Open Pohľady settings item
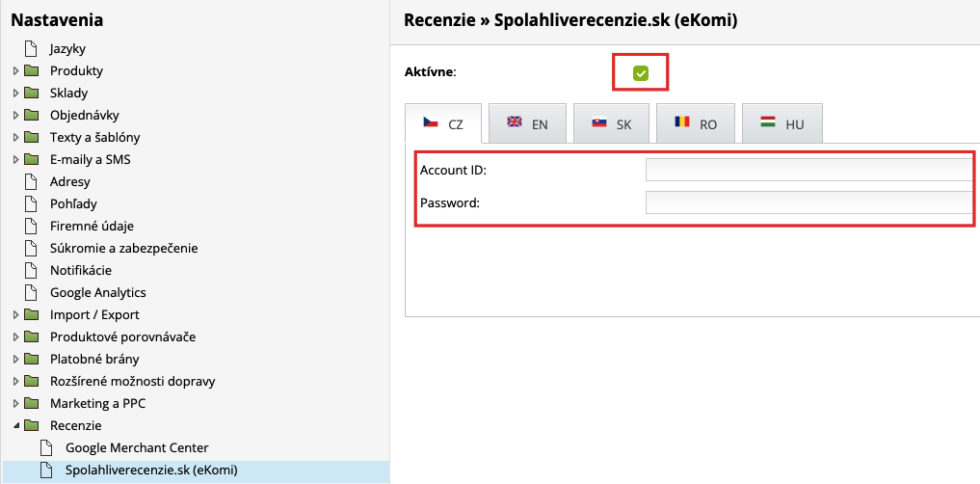 (74, 203)
